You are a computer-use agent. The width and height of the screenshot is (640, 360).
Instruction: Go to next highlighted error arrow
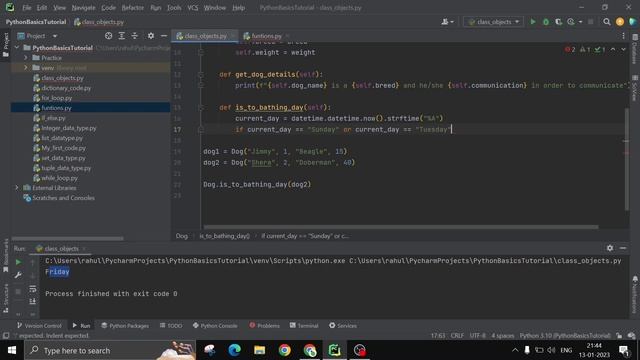[x=624, y=49]
